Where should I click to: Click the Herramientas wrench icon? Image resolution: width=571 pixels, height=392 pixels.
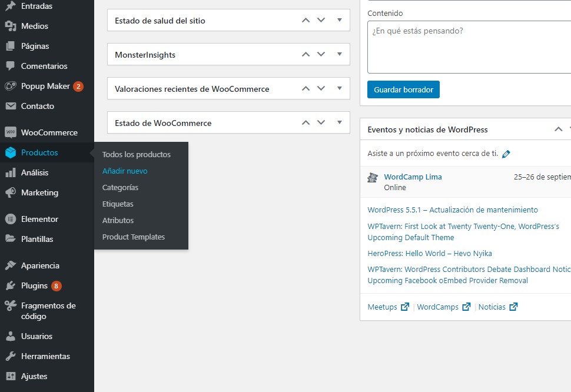11,356
